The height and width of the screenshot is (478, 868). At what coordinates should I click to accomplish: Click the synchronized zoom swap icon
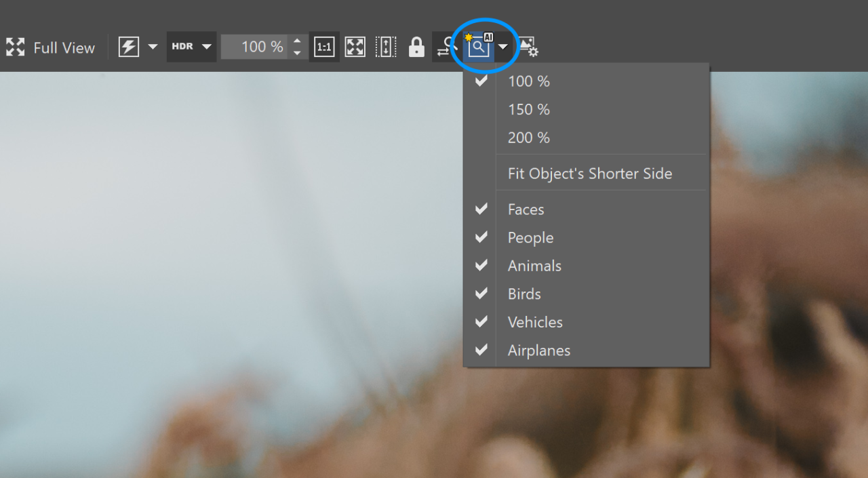(x=445, y=47)
